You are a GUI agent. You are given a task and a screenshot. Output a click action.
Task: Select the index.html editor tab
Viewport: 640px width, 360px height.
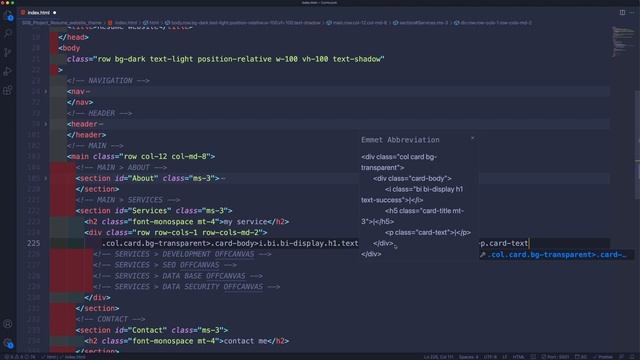(38, 13)
